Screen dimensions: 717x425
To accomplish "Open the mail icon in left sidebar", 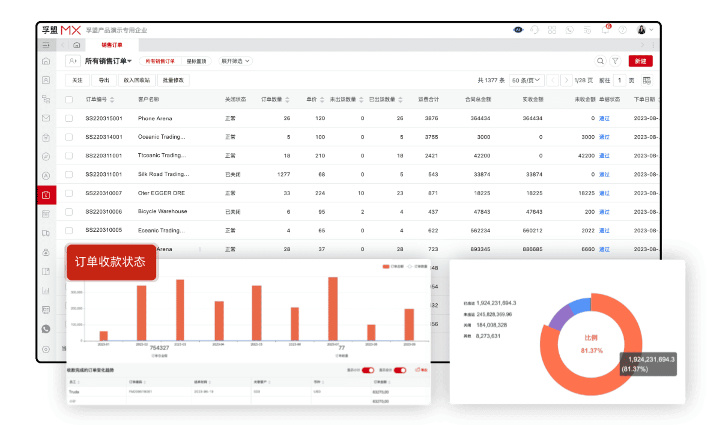I will click(46, 118).
